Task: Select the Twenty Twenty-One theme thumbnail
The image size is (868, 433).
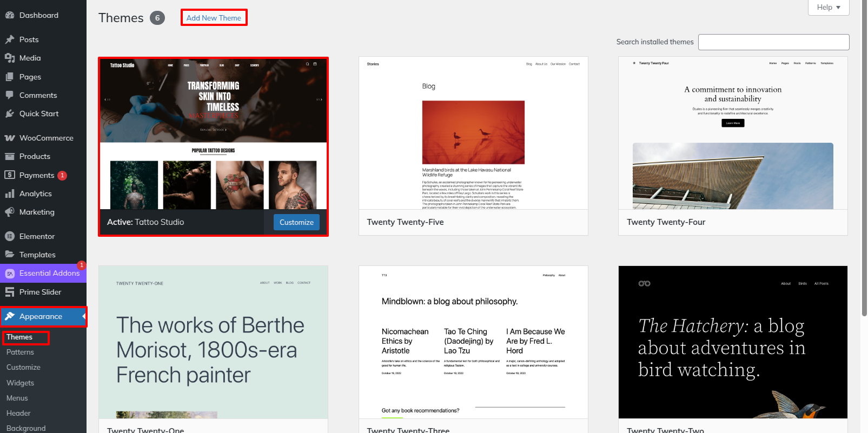Action: [213, 342]
